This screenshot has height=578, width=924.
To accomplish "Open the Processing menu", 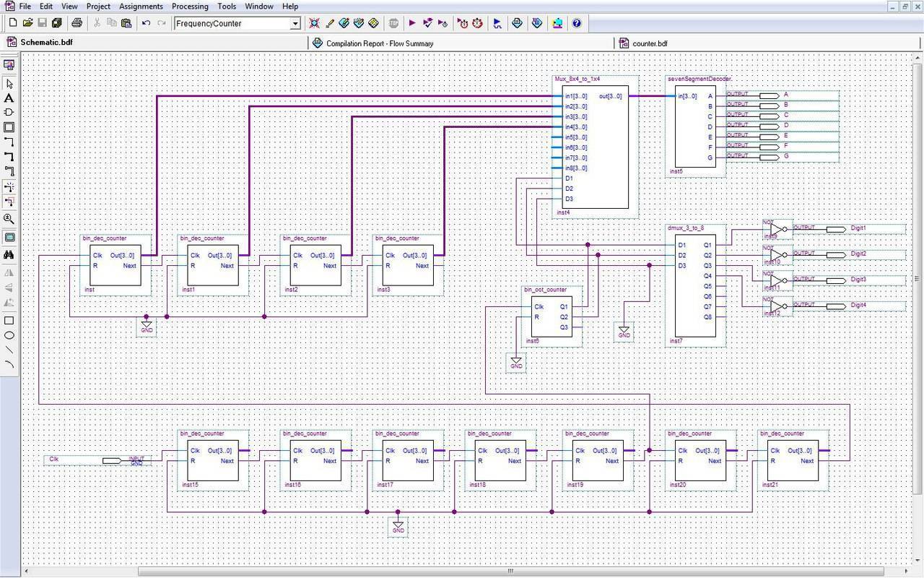I will 190,6.
